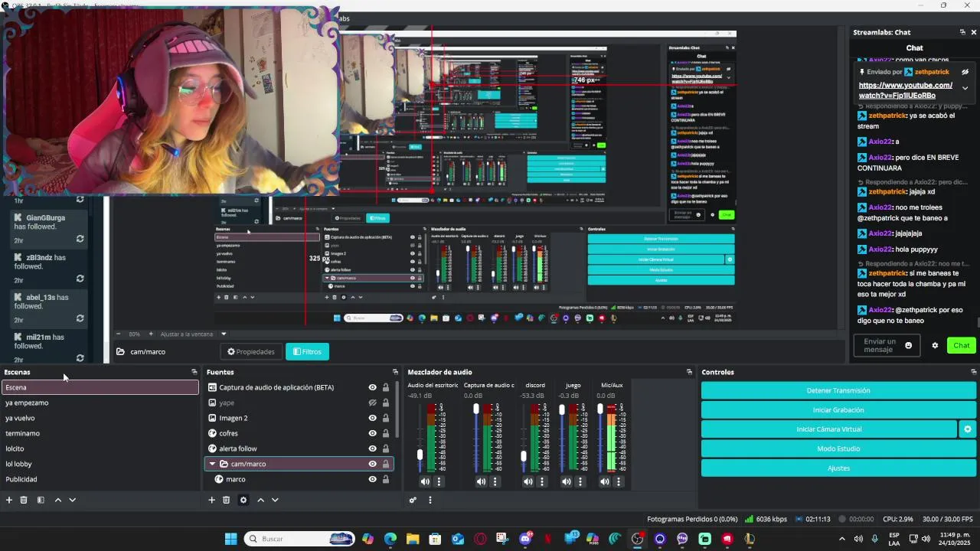Mute discord channel speaker icon
This screenshot has width=980, height=551.
[528, 481]
